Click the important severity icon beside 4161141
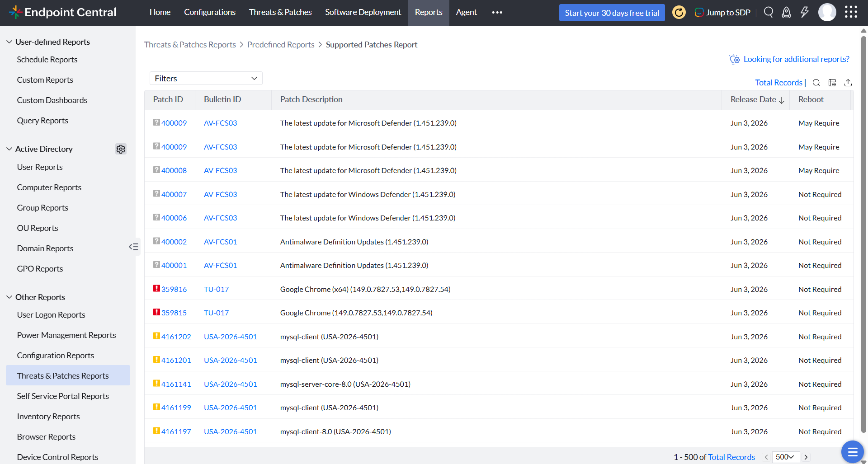This screenshot has width=868, height=464. 156,384
